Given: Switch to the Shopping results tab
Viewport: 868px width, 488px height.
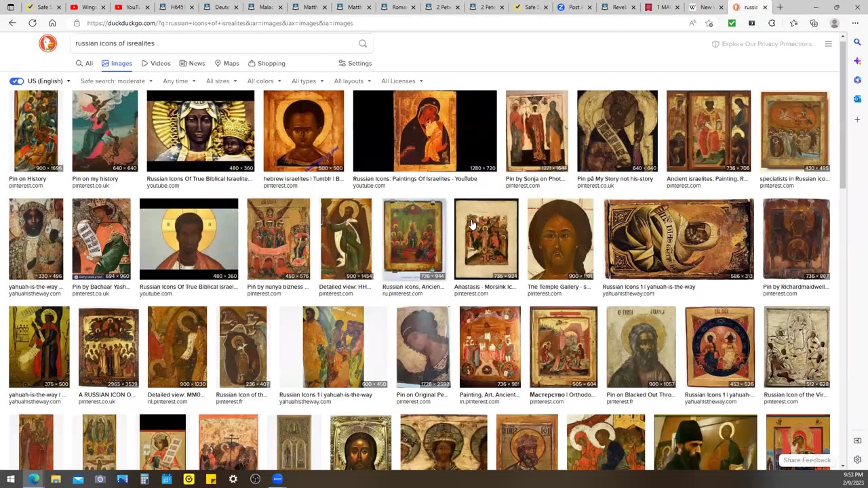Looking at the screenshot, I should tap(267, 64).
